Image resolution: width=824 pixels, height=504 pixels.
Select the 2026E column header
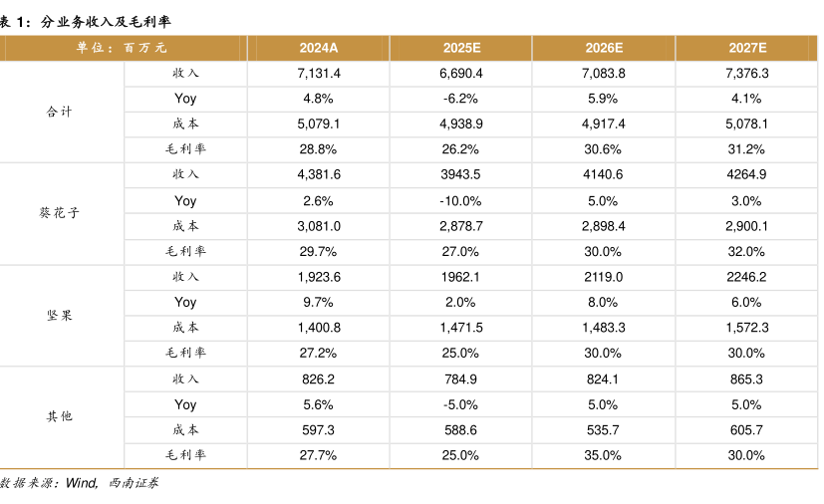[604, 48]
